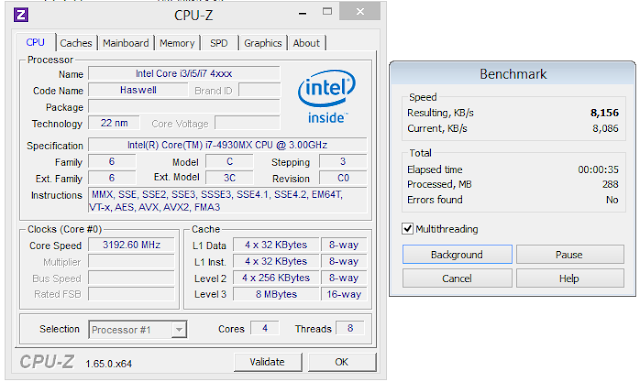Open the Memory tab
640x382 pixels.
177,43
